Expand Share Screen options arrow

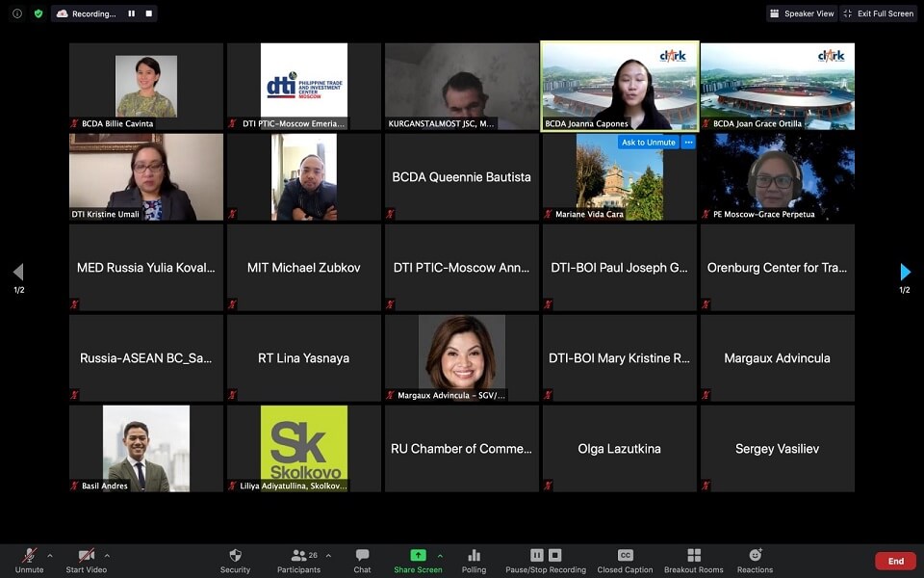(440, 555)
